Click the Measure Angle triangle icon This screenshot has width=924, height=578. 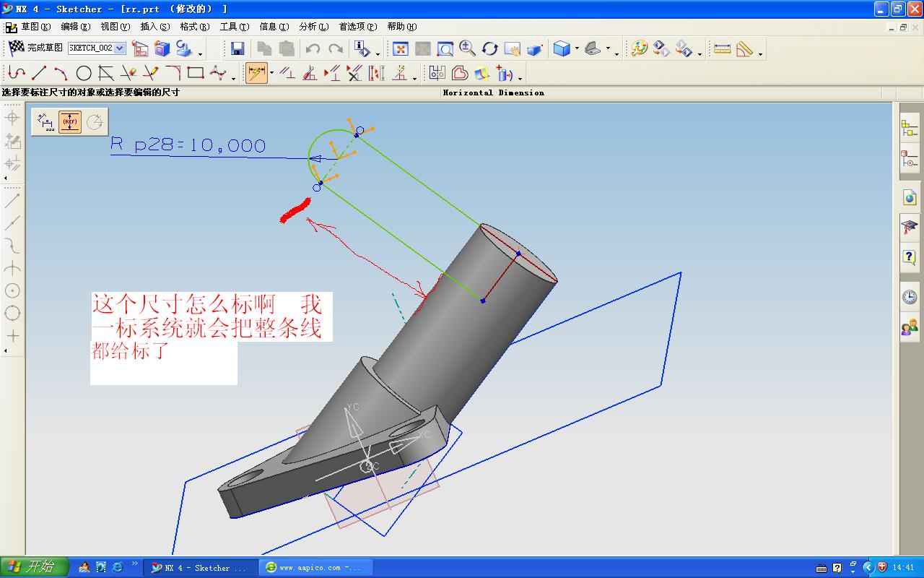click(x=744, y=49)
